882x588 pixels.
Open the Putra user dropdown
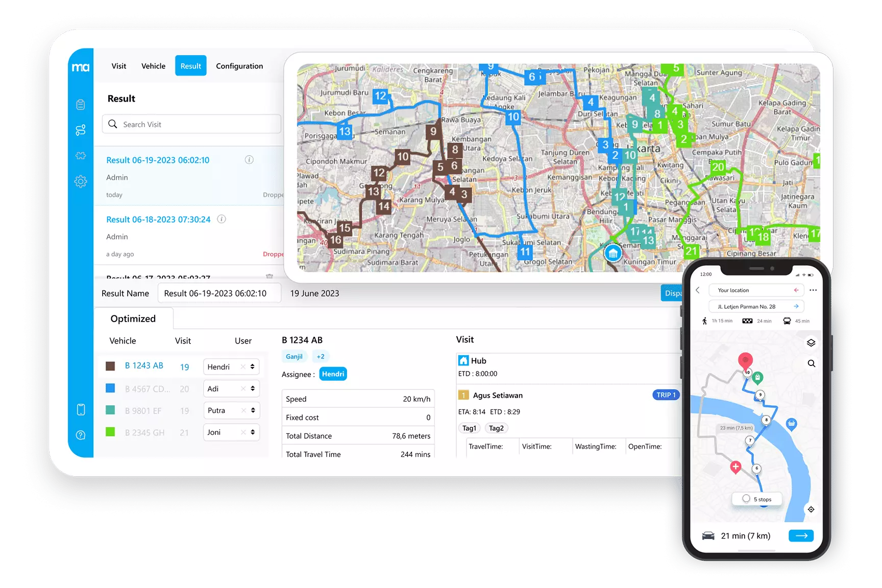pos(253,410)
